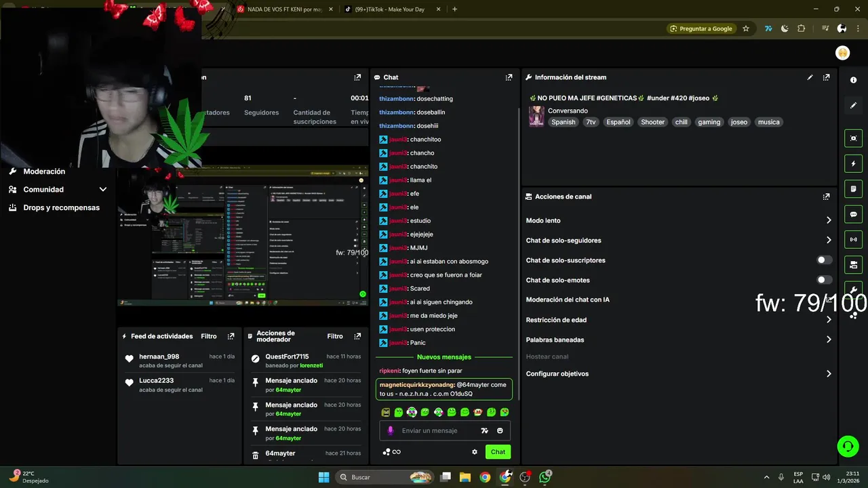The image size is (868, 488).
Task: Open the stream preview panel icon in sidebar
Action: 853,138
